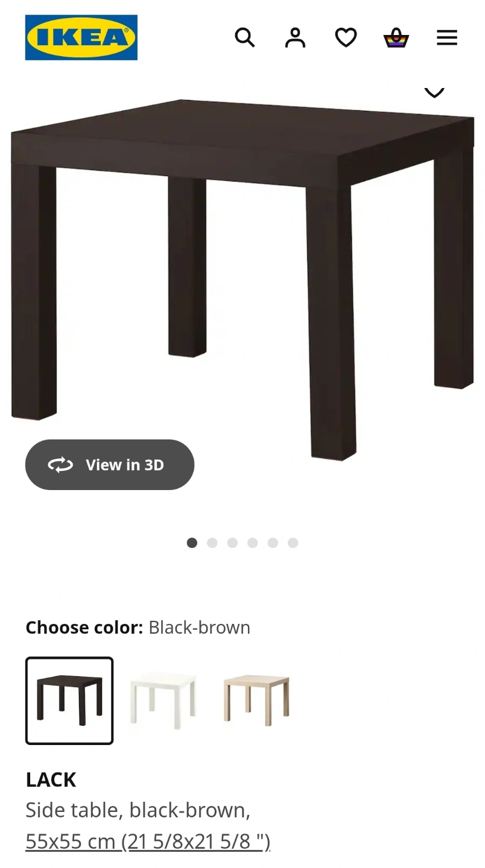
Task: Select the birch-effect table color option
Action: (256, 700)
